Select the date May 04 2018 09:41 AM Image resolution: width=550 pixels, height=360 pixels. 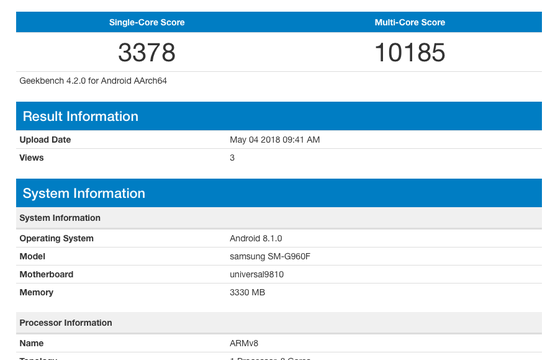(275, 140)
